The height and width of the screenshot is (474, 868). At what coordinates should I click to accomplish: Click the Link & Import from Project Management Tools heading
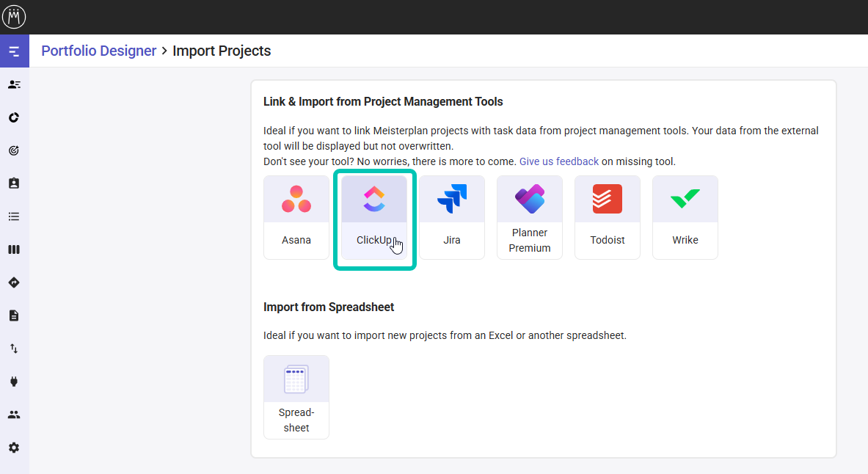383,102
